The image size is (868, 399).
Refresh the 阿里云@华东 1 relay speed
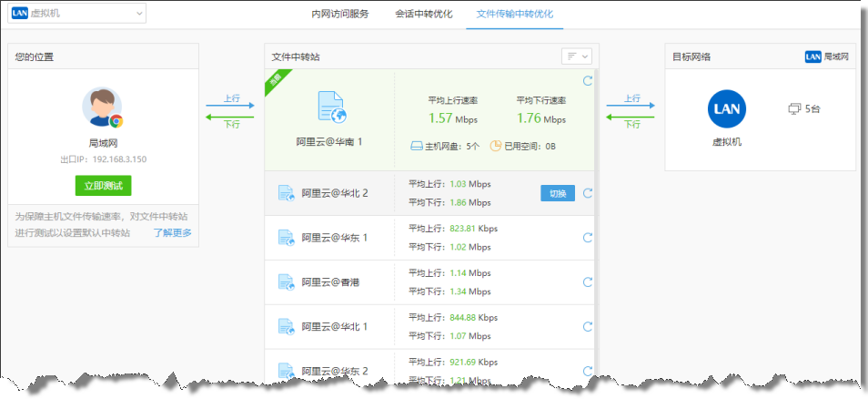[x=587, y=238]
